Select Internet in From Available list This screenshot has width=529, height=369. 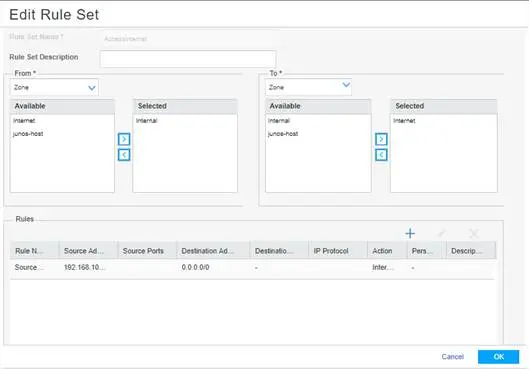24,120
